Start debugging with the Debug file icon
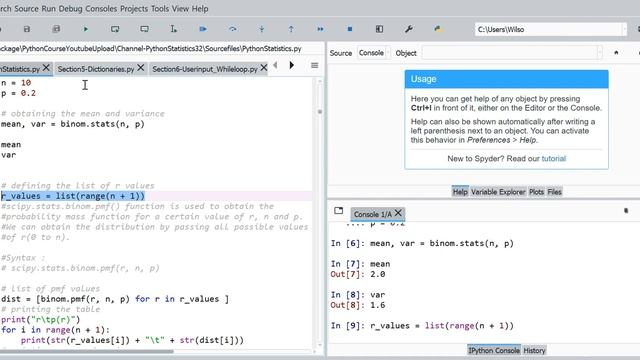The width and height of the screenshot is (640, 360). coord(203,29)
